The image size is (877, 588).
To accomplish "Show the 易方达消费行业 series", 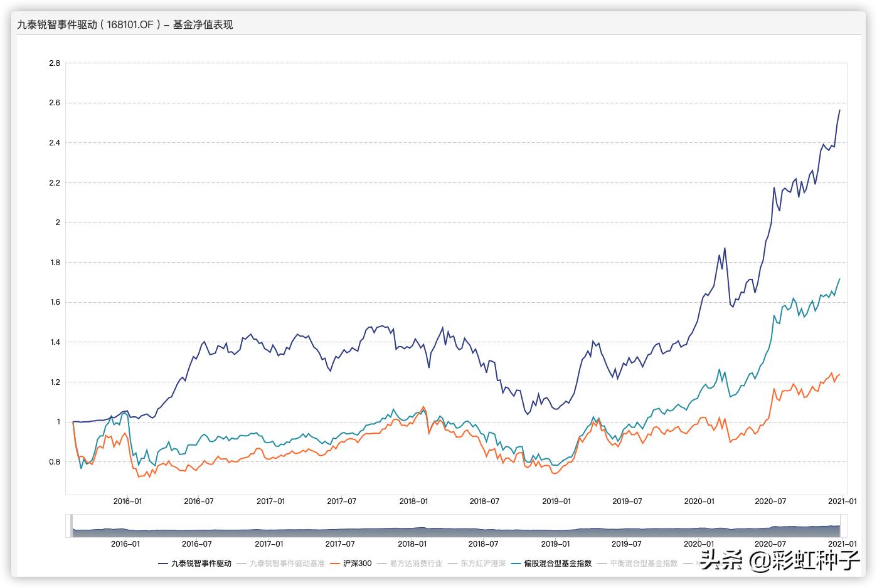I will click(416, 564).
